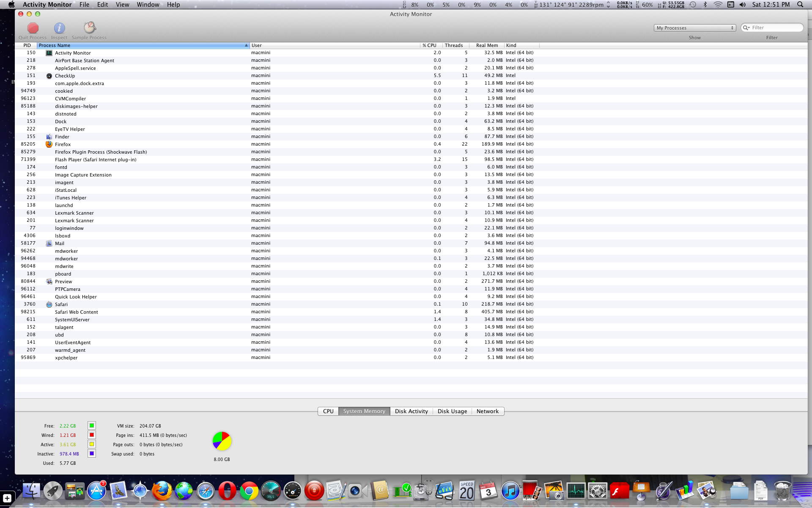Click the yellow Active memory swatch

coord(92,444)
